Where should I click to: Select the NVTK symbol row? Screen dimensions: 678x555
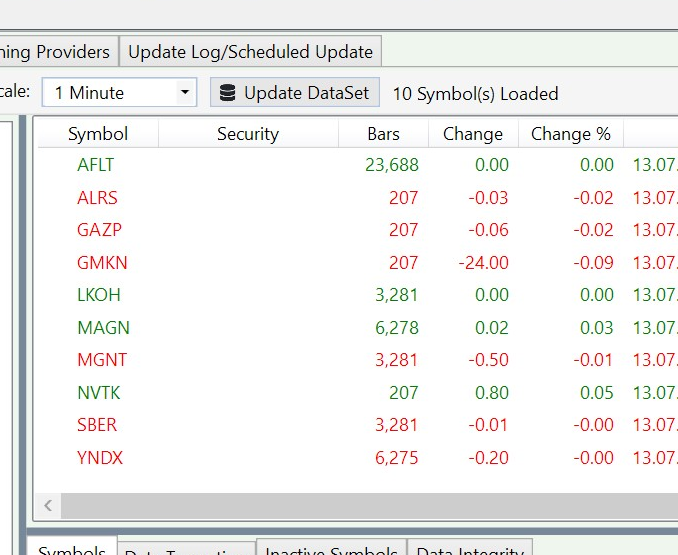[x=358, y=392]
